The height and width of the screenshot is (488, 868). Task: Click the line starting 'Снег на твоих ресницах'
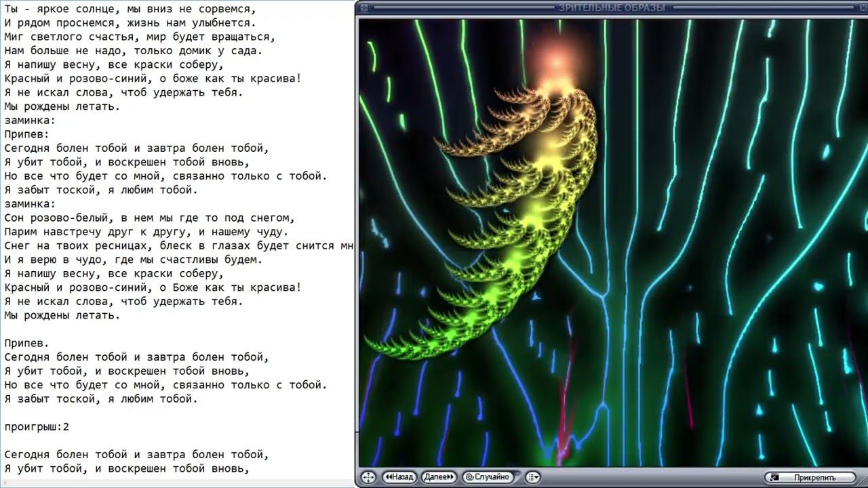pyautogui.click(x=179, y=245)
